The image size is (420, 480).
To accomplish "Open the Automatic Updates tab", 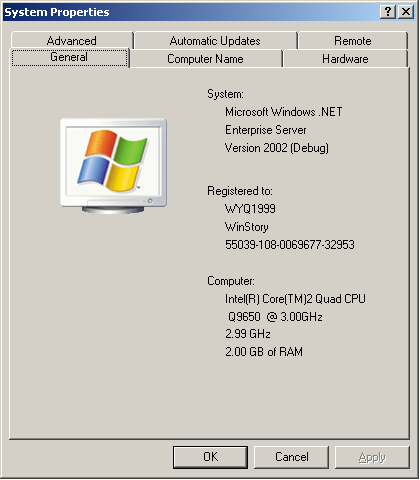I will pos(215,41).
